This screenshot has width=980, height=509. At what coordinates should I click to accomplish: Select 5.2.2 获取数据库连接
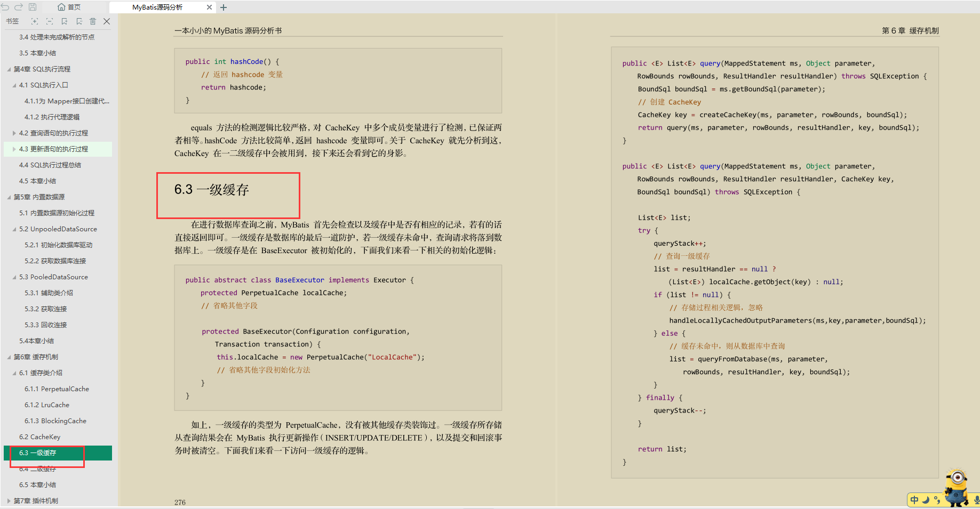(55, 261)
